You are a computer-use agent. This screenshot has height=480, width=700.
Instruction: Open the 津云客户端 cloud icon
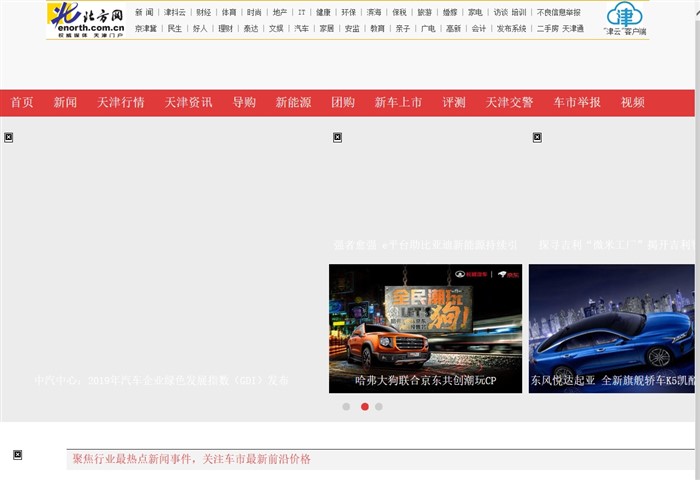625,19
